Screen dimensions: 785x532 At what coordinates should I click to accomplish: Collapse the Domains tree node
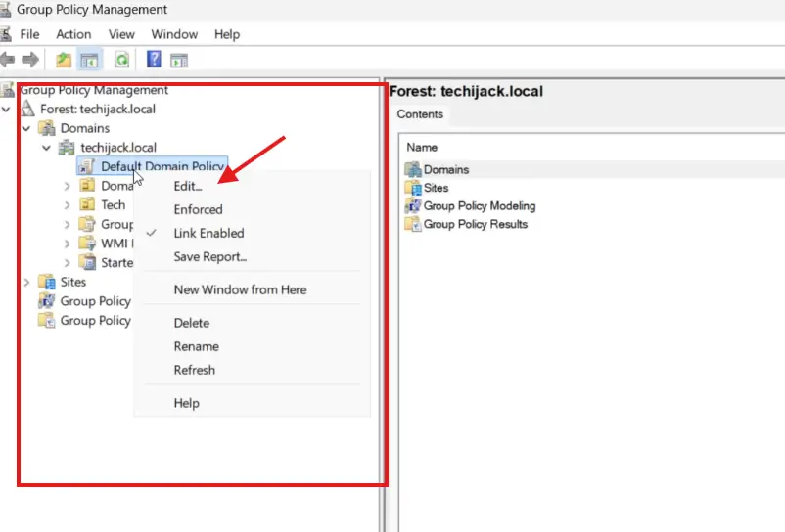[26, 128]
